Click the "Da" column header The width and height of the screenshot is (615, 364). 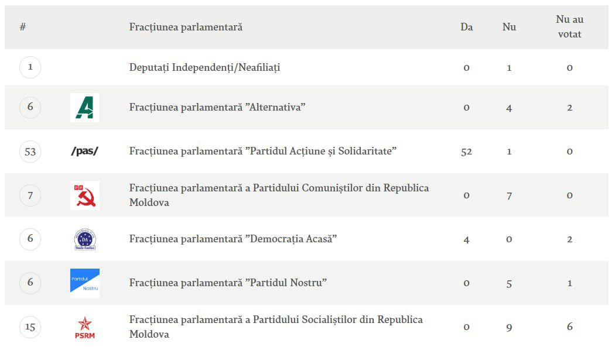click(x=466, y=27)
